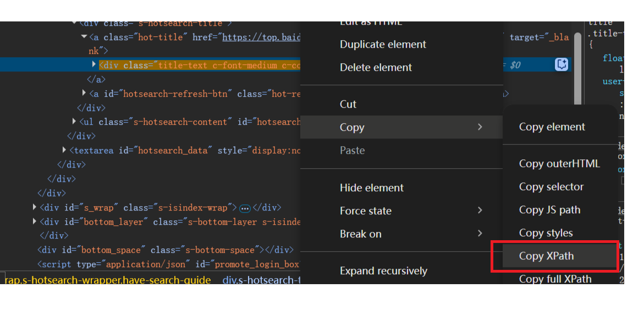Expand the s-hotsearch-content ul node
The width and height of the screenshot is (644, 310).
(x=74, y=121)
